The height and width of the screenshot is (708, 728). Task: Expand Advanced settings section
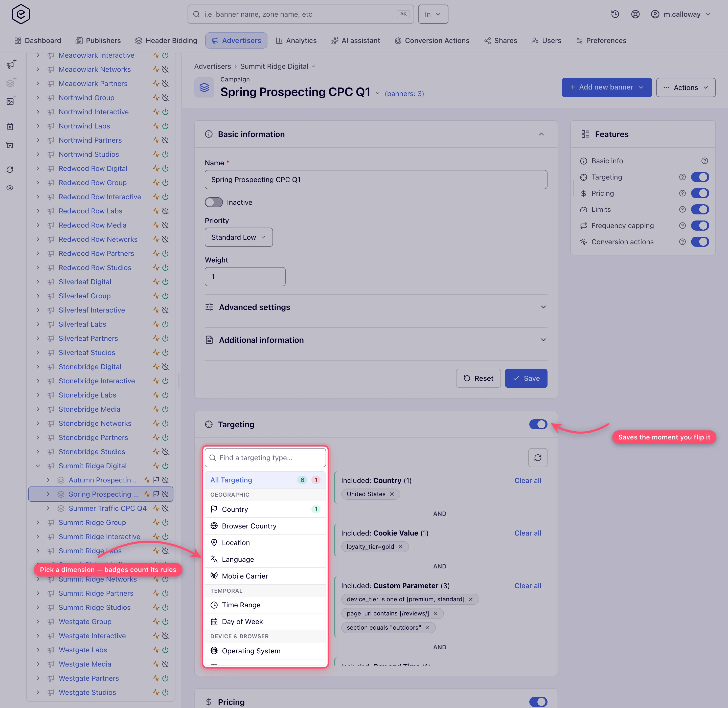[376, 307]
